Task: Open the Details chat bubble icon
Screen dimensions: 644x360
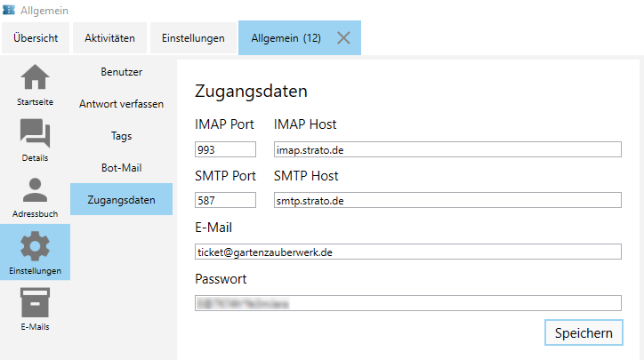Action: click(x=35, y=134)
